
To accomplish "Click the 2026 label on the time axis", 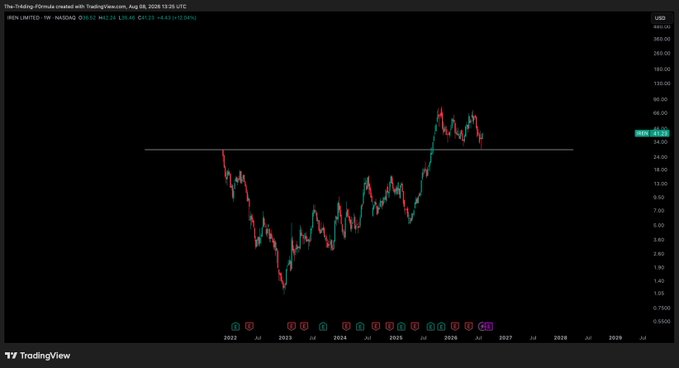I will point(451,338).
